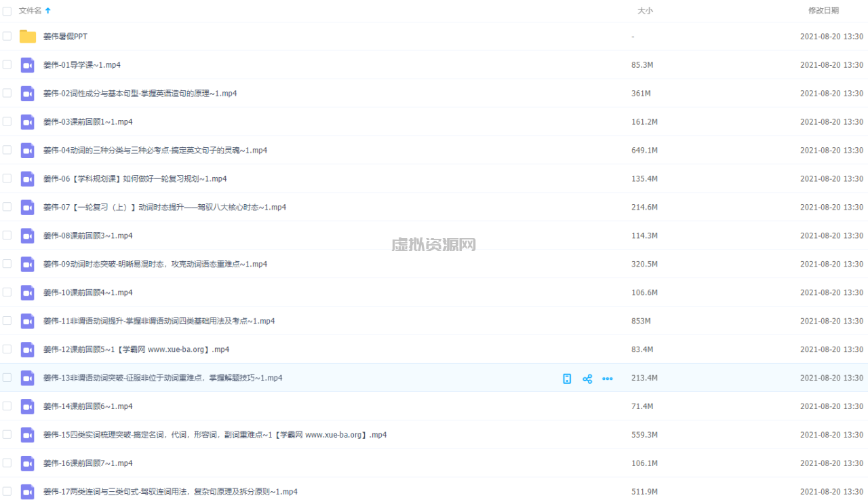This screenshot has width=868, height=502.
Task: Open file name 姜伟-17两类连词与三类句式
Action: (170, 493)
